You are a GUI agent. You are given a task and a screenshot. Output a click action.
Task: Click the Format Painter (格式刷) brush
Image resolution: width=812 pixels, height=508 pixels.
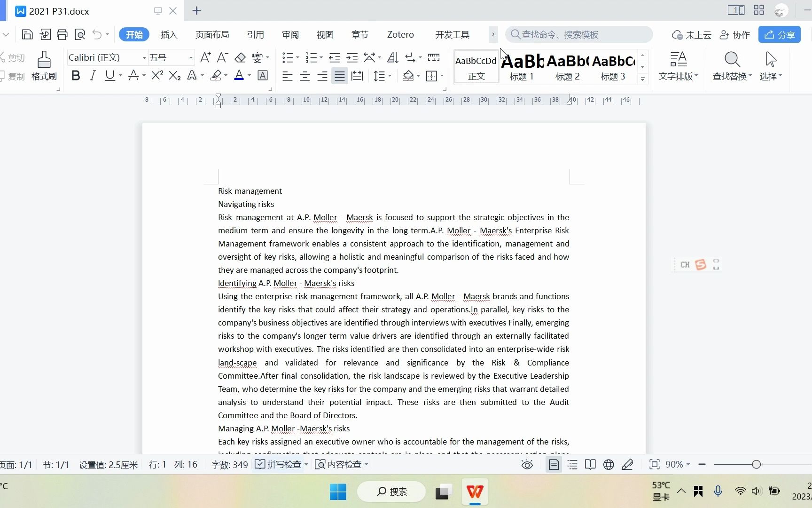44,66
